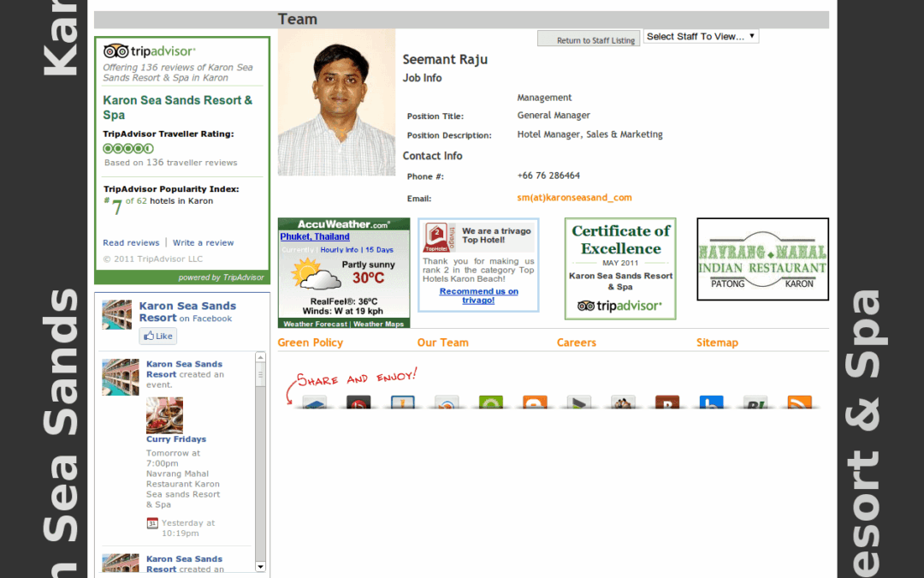Share via the grey B! icon
Viewport: 924px width, 578px height.
755,402
